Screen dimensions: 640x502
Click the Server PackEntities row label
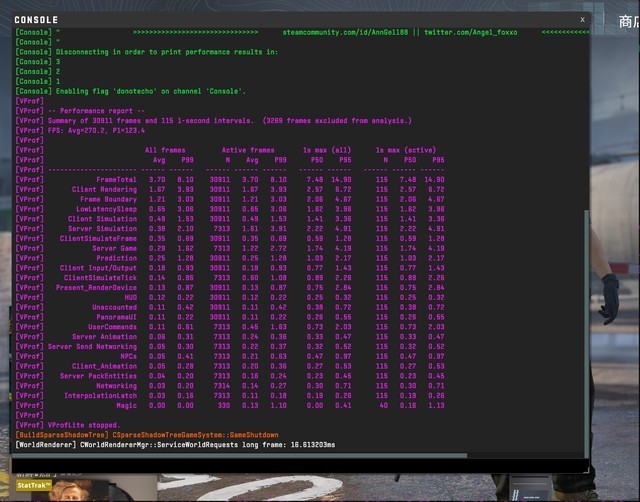pos(98,375)
